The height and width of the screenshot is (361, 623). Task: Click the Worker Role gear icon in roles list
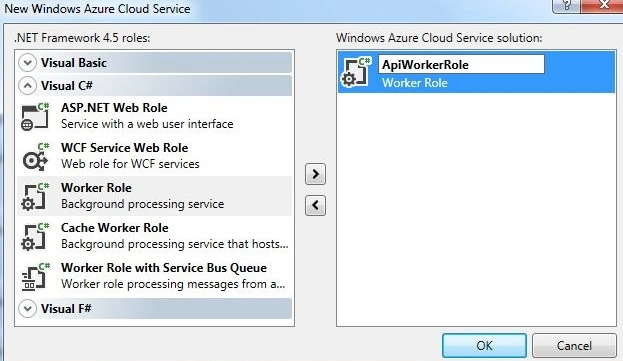[x=35, y=196]
